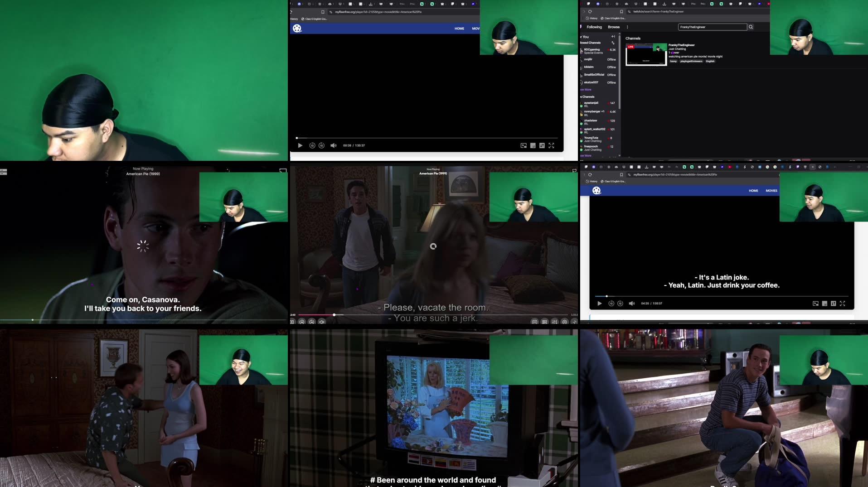The width and height of the screenshot is (868, 487).
Task: Click the Twitch search field containing FrankyTheEngineer
Action: pos(712,27)
